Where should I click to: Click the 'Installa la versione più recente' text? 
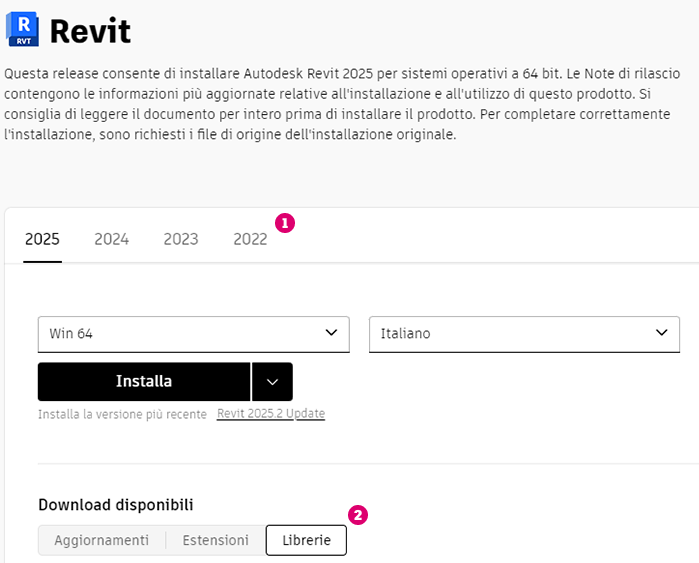122,414
